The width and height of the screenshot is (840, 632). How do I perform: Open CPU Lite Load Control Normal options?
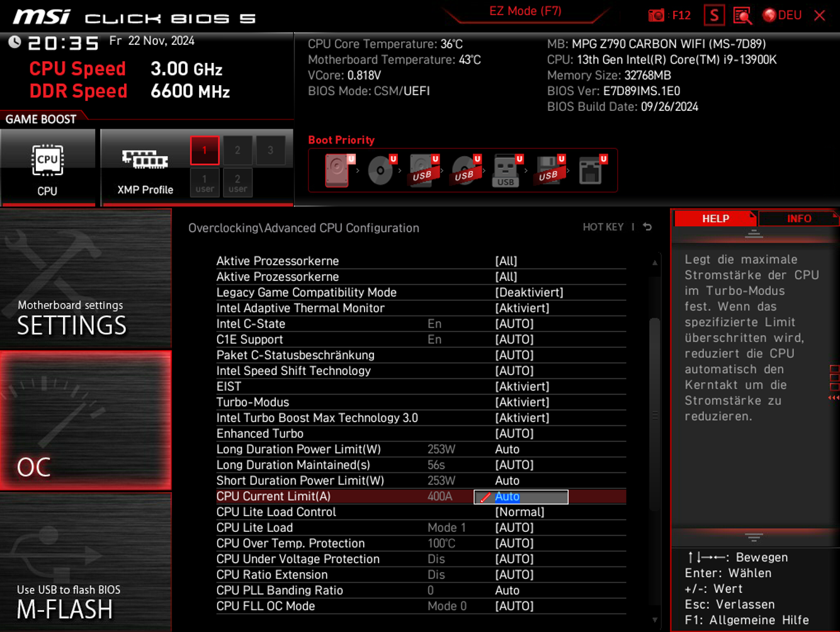click(x=519, y=512)
